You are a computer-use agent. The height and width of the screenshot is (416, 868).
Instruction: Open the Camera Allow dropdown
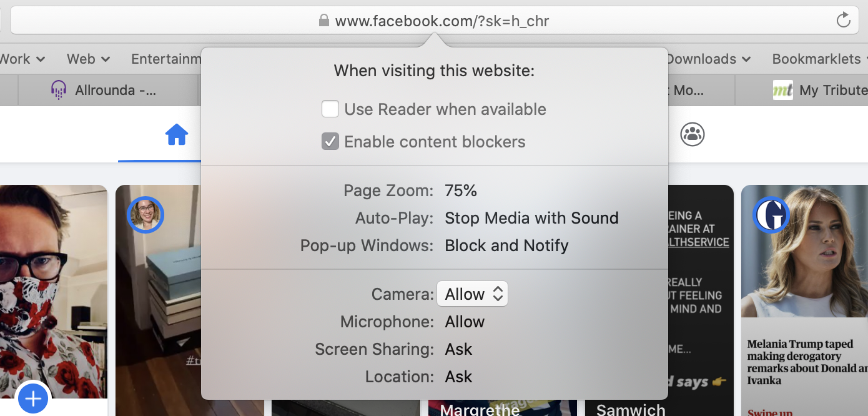point(472,294)
